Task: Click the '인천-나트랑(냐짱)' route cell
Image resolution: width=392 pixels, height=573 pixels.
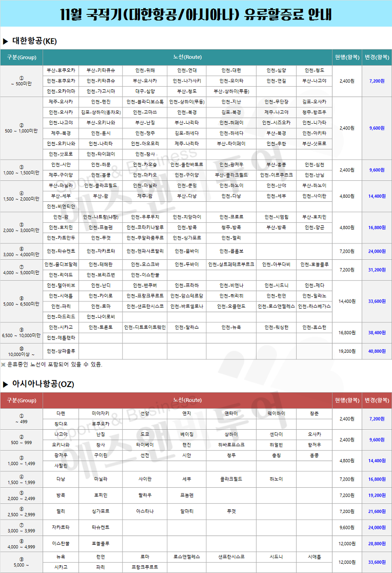Action: 101,217
